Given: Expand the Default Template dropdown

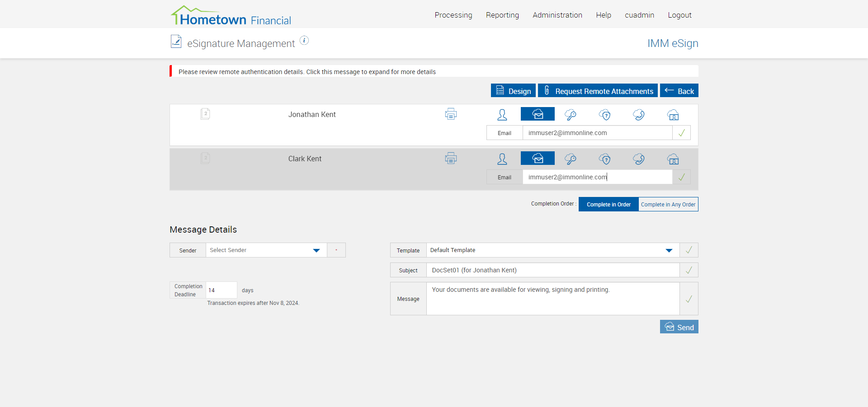Looking at the screenshot, I should [552, 250].
